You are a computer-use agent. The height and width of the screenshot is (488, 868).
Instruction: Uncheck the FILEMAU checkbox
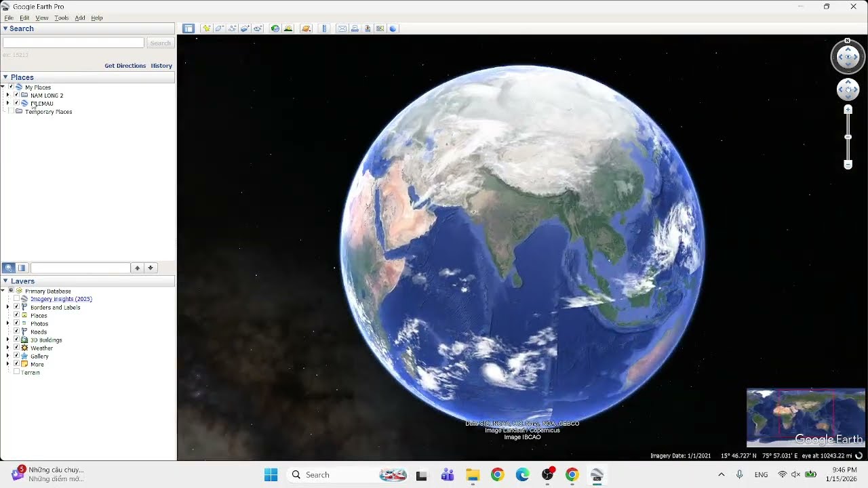[x=16, y=104]
